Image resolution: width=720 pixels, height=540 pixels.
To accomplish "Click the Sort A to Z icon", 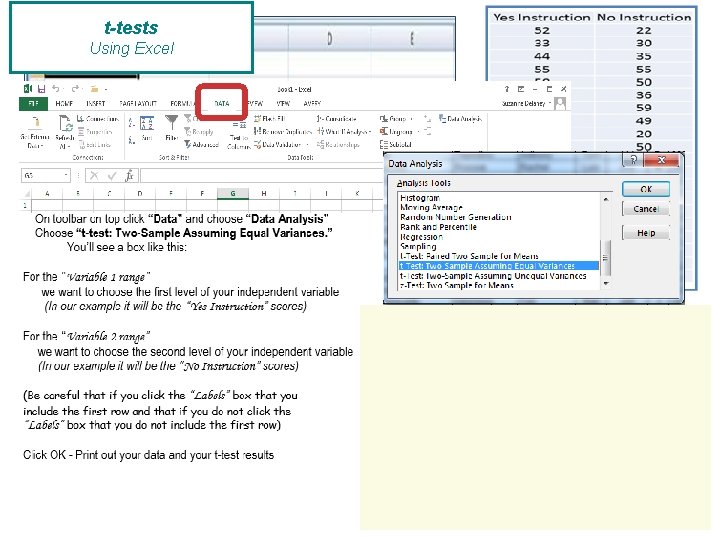I will point(132,123).
